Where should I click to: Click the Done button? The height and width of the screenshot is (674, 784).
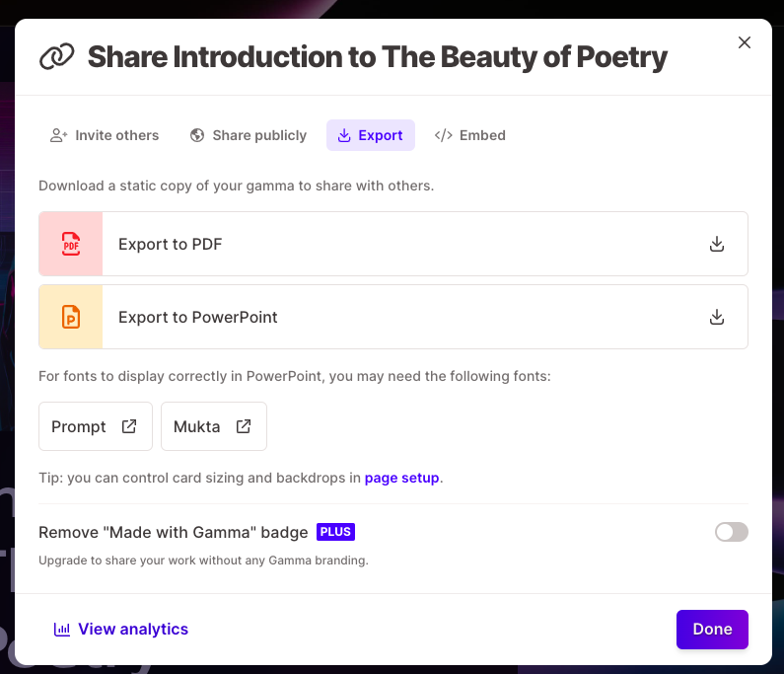(x=712, y=630)
